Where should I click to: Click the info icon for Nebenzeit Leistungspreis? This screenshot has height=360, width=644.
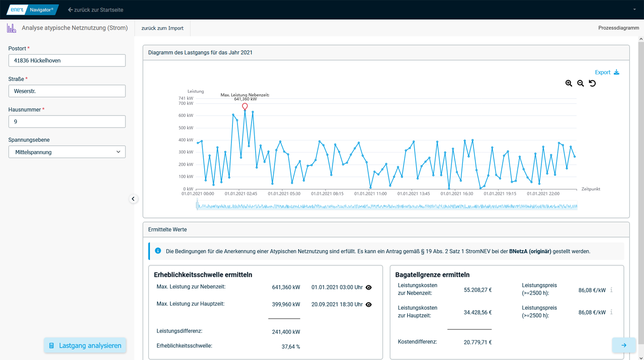611,290
